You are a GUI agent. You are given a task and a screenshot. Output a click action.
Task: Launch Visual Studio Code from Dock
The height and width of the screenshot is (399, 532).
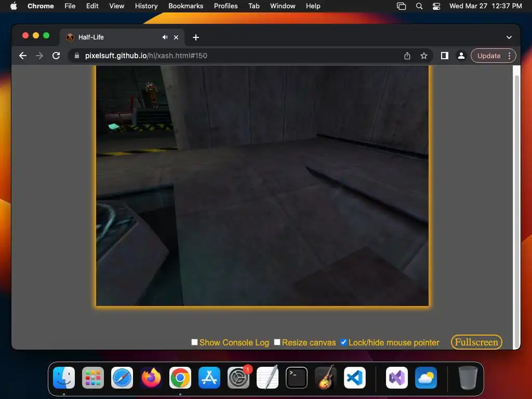355,377
